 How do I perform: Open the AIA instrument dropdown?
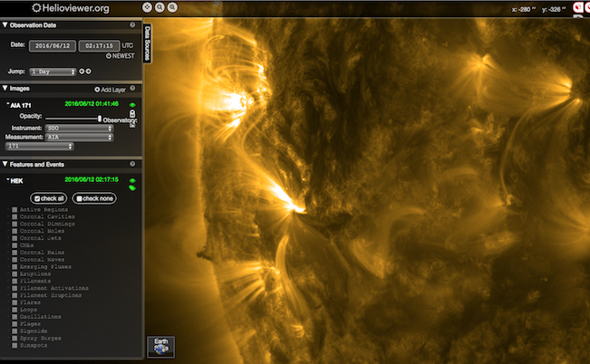tap(79, 138)
